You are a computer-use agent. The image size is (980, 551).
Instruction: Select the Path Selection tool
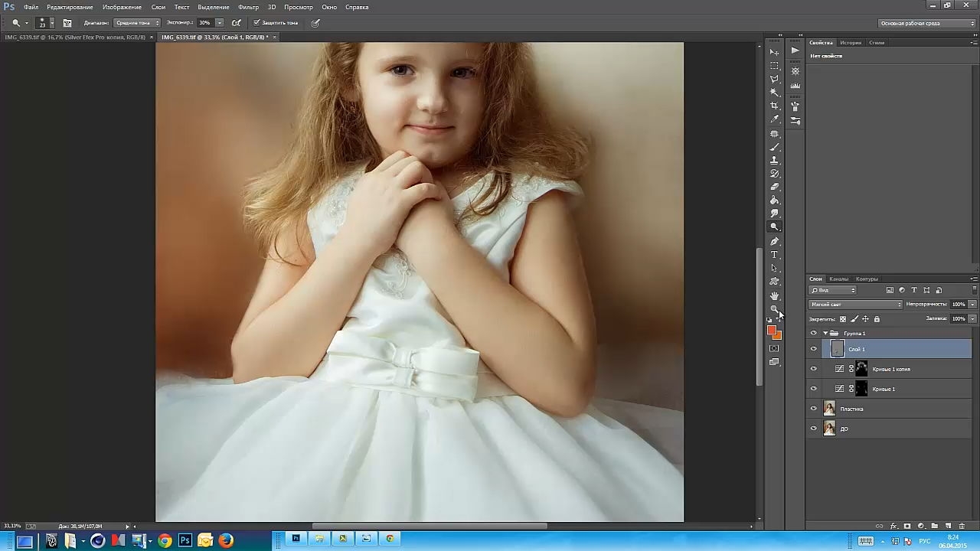775,269
